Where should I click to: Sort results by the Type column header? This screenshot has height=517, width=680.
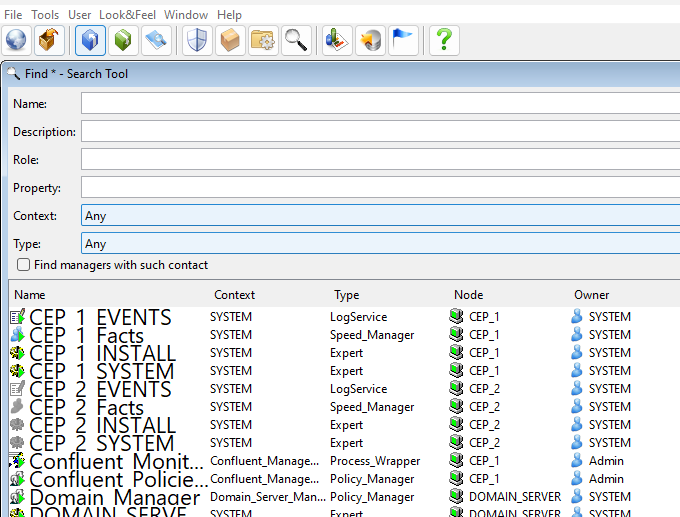347,295
